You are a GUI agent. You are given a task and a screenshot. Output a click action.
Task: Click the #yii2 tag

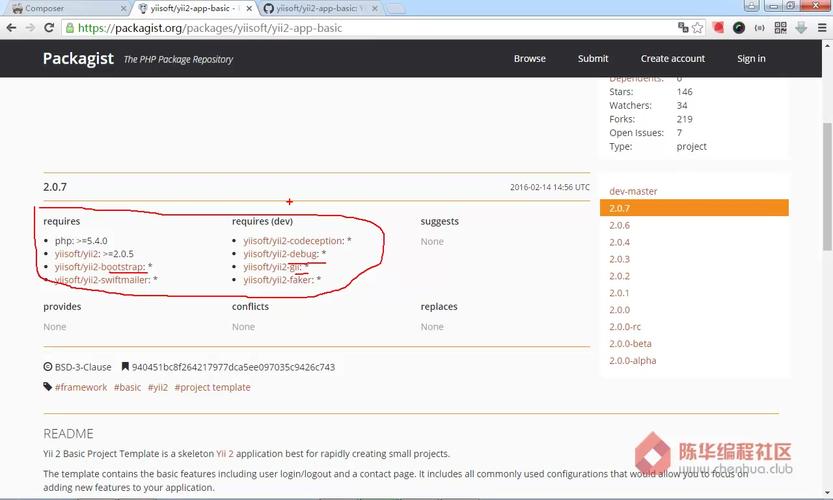158,387
